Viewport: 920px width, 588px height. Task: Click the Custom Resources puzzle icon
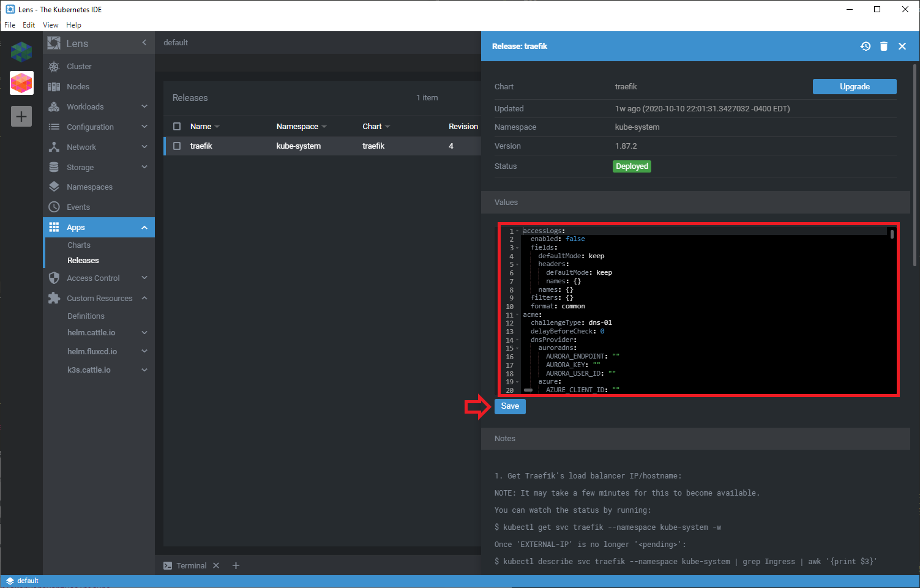tap(54, 299)
